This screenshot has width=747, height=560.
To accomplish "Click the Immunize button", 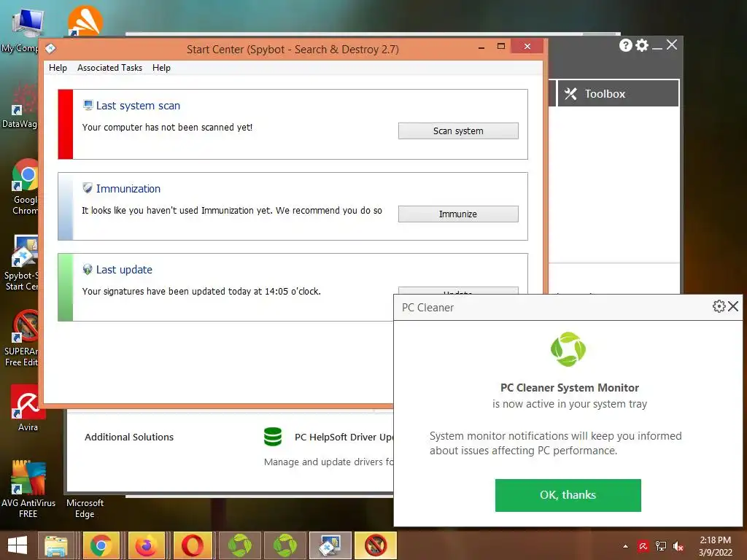I will tap(458, 214).
